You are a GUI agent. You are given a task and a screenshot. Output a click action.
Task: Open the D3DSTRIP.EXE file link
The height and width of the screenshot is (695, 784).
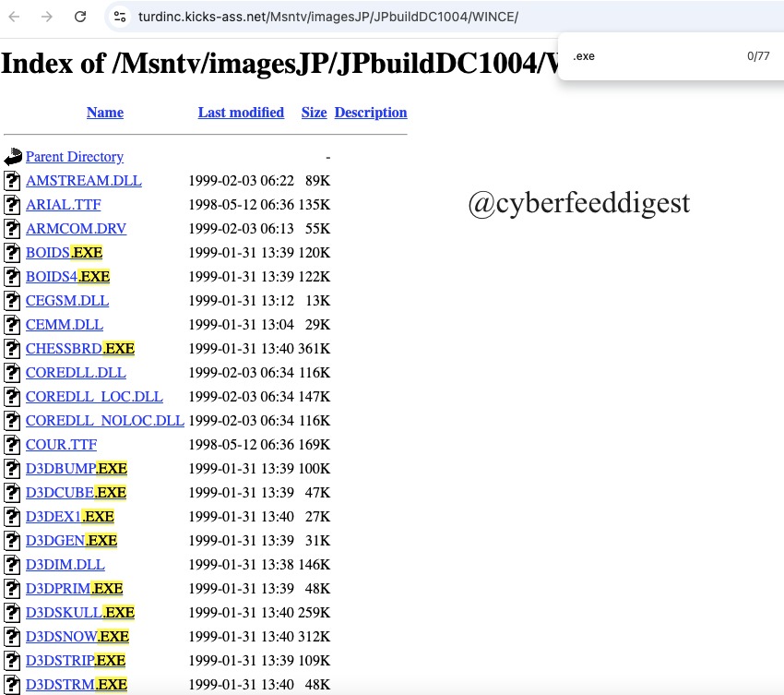[76, 661]
